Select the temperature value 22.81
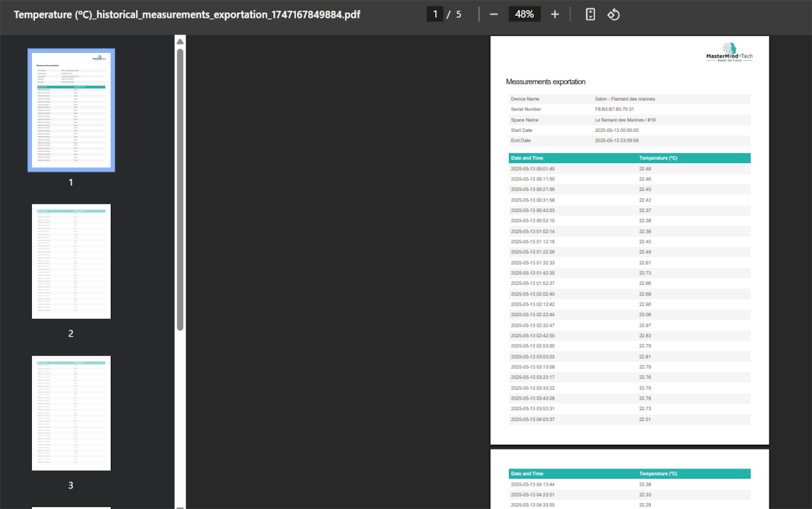Screen dimensions: 812x509 (x=645, y=357)
